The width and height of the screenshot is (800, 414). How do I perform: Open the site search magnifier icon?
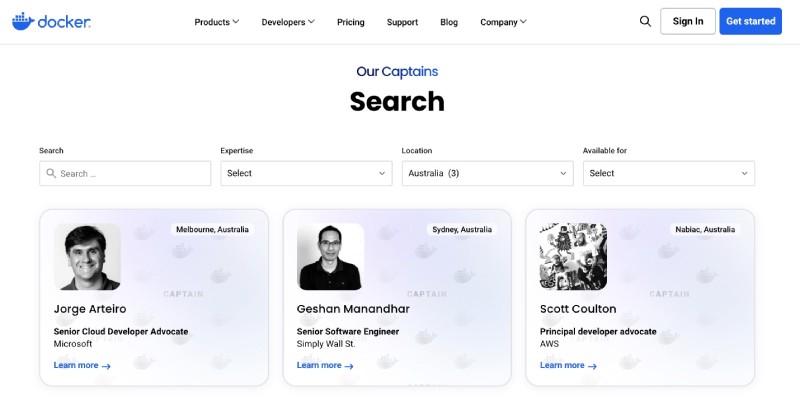tap(645, 21)
